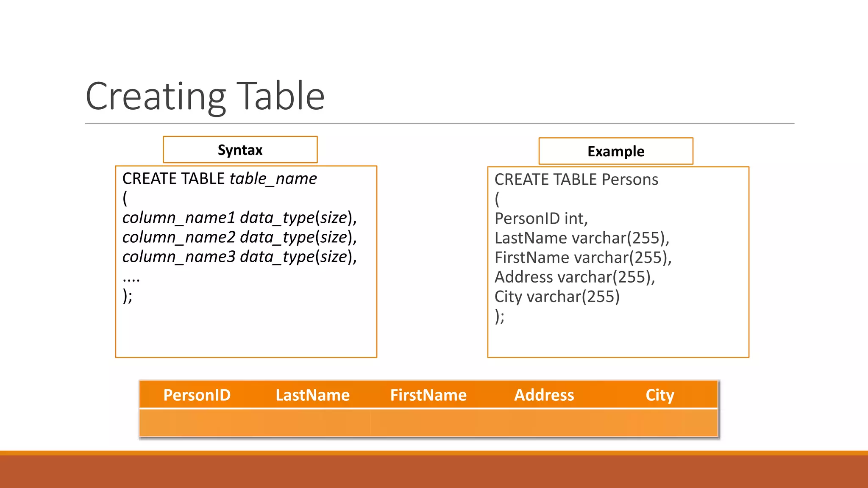Click the 'CREATE TABLE table_name' line

[219, 179]
